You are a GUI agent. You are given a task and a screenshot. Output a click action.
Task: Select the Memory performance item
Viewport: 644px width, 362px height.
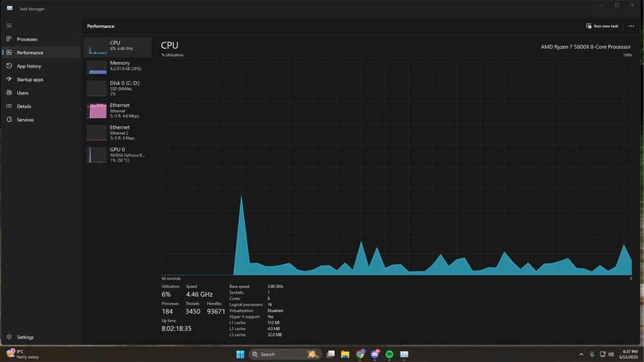(117, 66)
